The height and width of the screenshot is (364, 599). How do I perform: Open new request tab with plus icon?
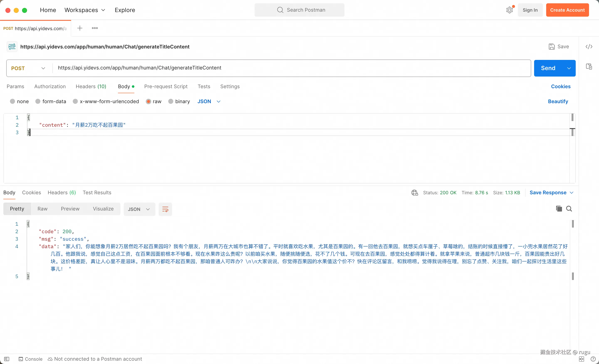[x=80, y=28]
